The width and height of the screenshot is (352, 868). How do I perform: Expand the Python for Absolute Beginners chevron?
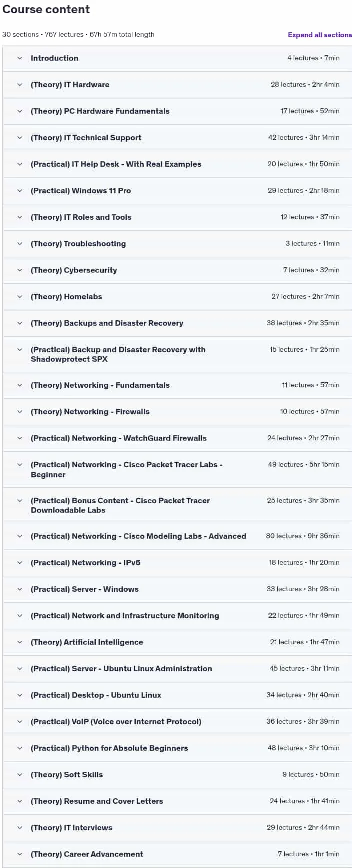click(x=20, y=748)
